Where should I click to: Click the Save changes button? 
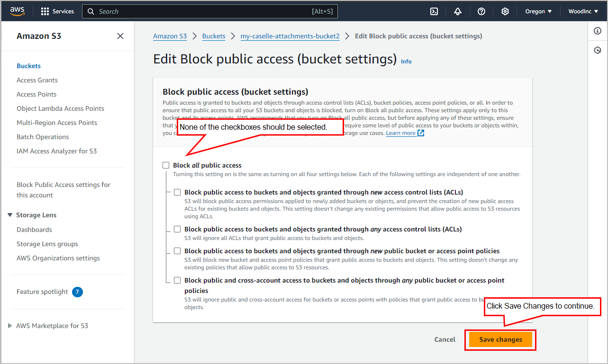coord(500,339)
